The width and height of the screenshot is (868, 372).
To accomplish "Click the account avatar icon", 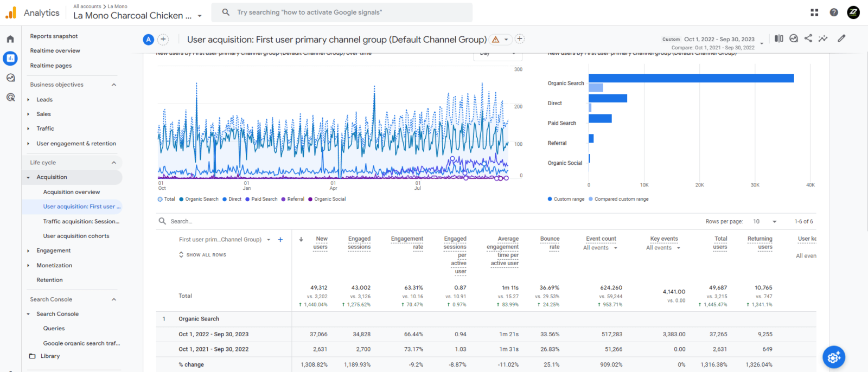I will coord(853,12).
